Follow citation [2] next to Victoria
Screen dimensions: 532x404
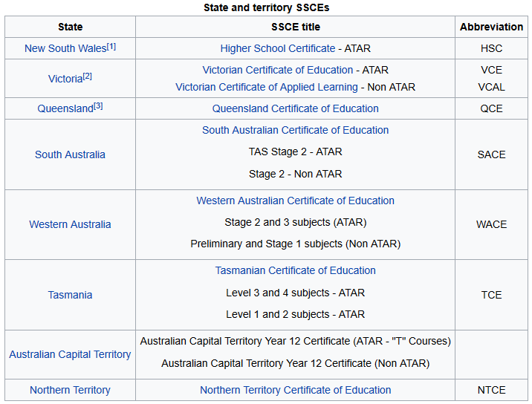click(87, 76)
